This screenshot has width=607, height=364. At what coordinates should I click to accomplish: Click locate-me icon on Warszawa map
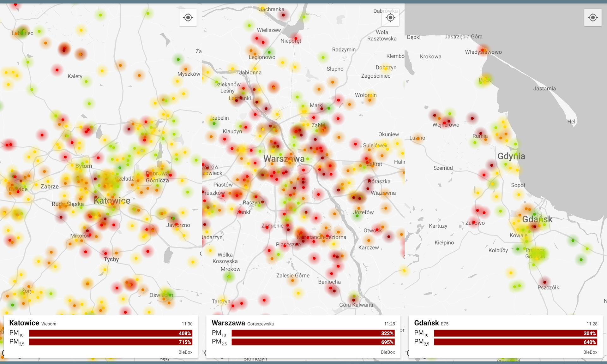point(390,17)
